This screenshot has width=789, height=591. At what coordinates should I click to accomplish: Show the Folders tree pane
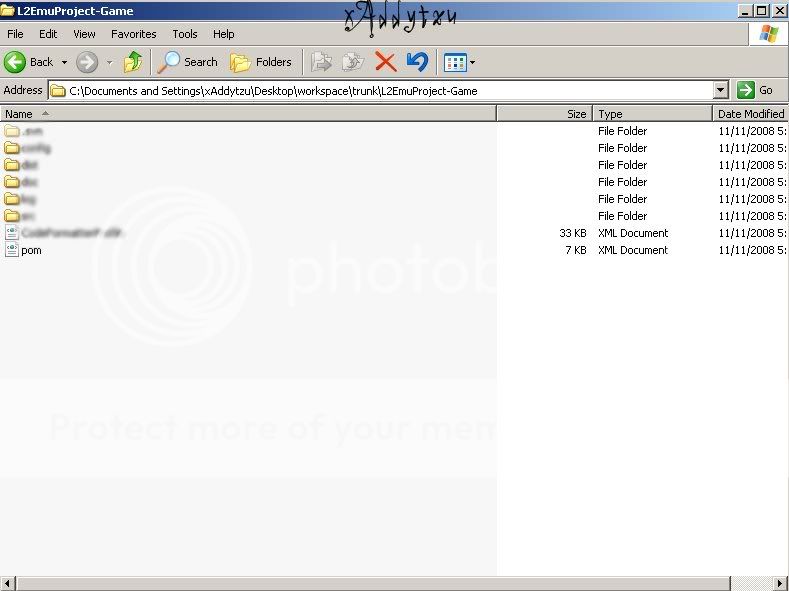coord(261,62)
